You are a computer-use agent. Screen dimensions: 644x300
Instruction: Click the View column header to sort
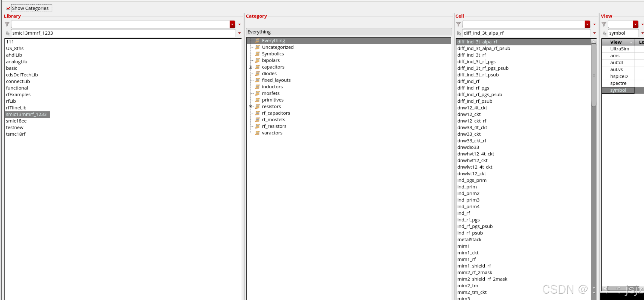(x=616, y=42)
